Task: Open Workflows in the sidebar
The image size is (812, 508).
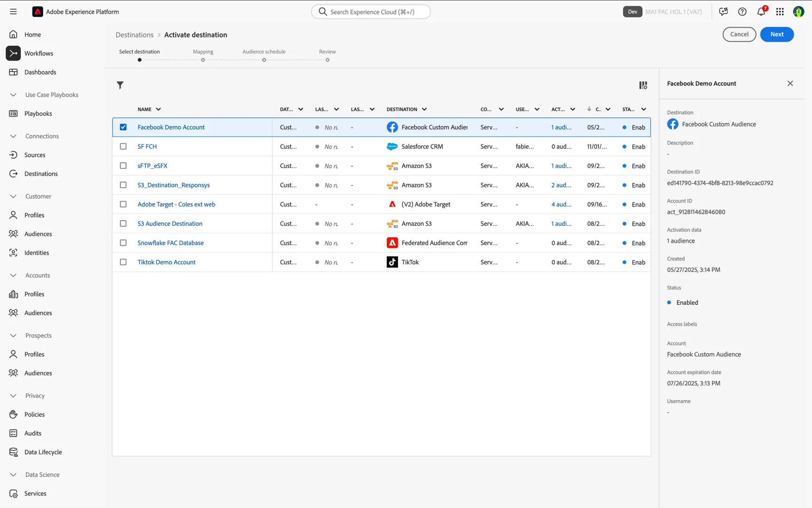Action: tap(39, 53)
